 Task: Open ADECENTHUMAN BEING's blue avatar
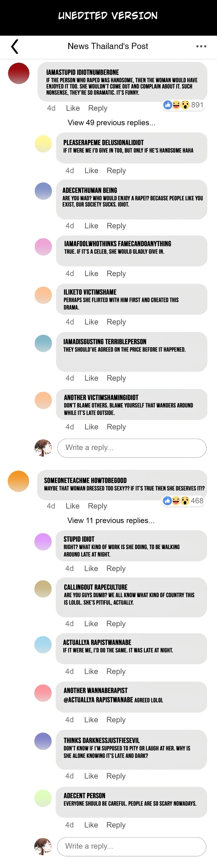pos(43,191)
